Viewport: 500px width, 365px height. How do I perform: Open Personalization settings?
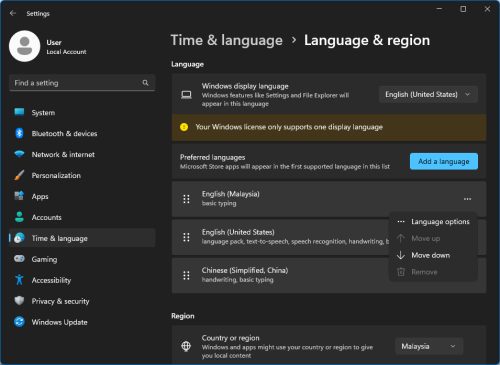tap(82, 176)
